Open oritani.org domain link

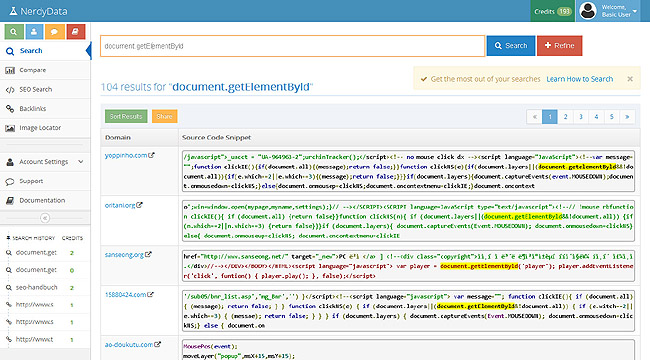coord(120,205)
